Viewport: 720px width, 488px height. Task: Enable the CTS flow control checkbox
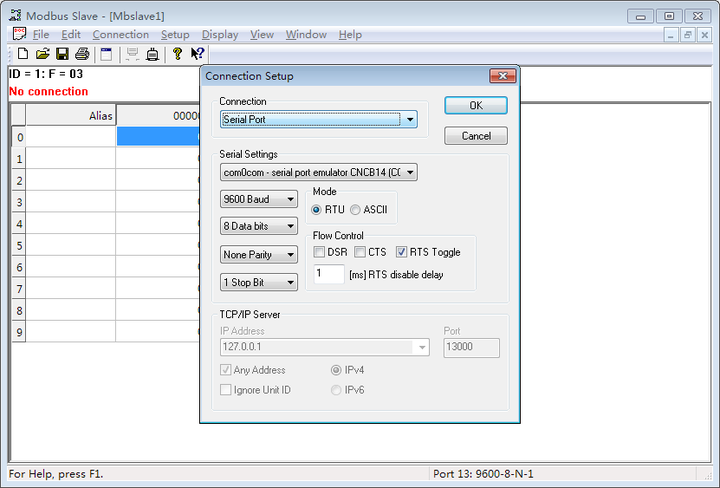360,252
